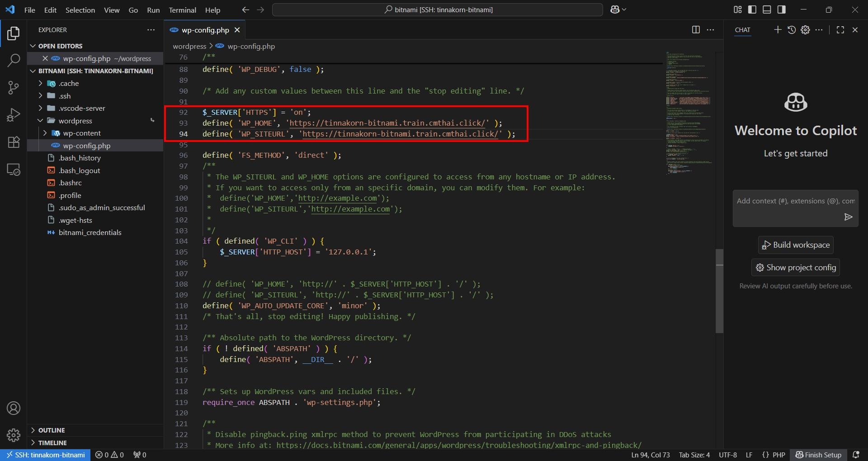Open the Explorer view in activity bar
The image size is (868, 461).
(x=14, y=33)
